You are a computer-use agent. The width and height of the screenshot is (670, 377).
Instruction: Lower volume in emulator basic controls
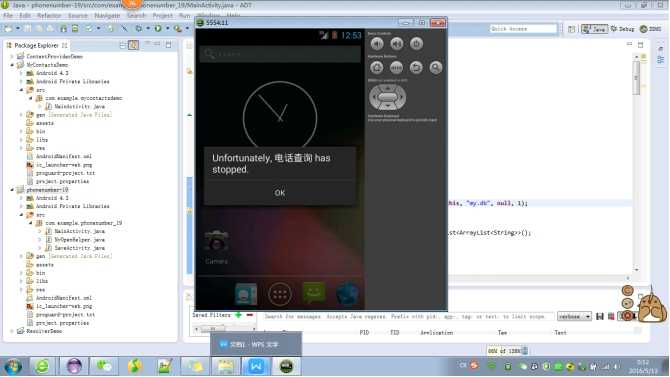[377, 44]
